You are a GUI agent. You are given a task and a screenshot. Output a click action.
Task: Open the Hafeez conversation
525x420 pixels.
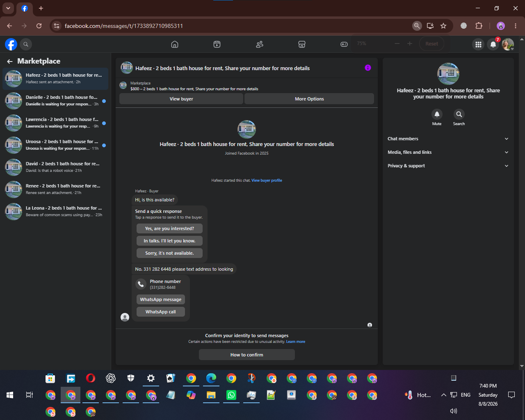click(x=55, y=78)
